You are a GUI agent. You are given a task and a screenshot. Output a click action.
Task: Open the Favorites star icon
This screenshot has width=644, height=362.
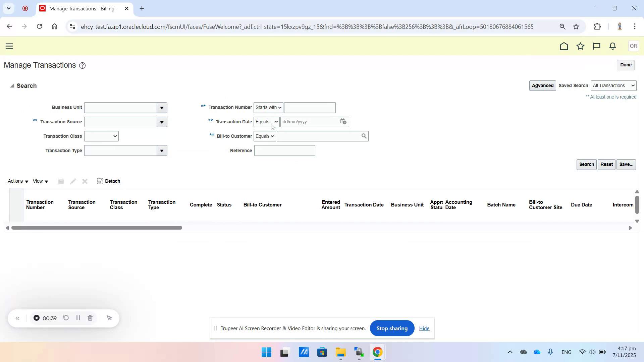click(580, 46)
